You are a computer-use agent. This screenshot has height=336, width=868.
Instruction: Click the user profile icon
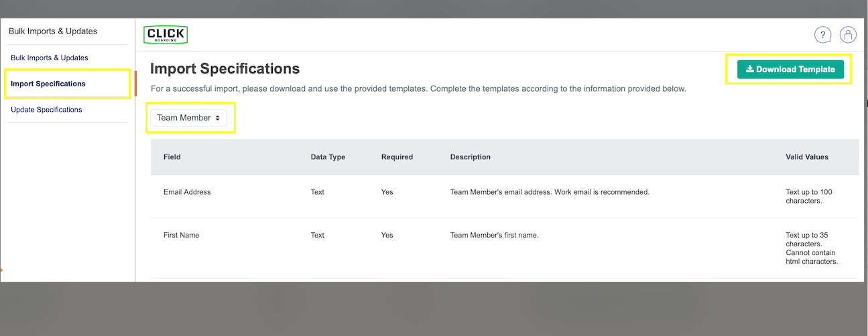click(848, 35)
